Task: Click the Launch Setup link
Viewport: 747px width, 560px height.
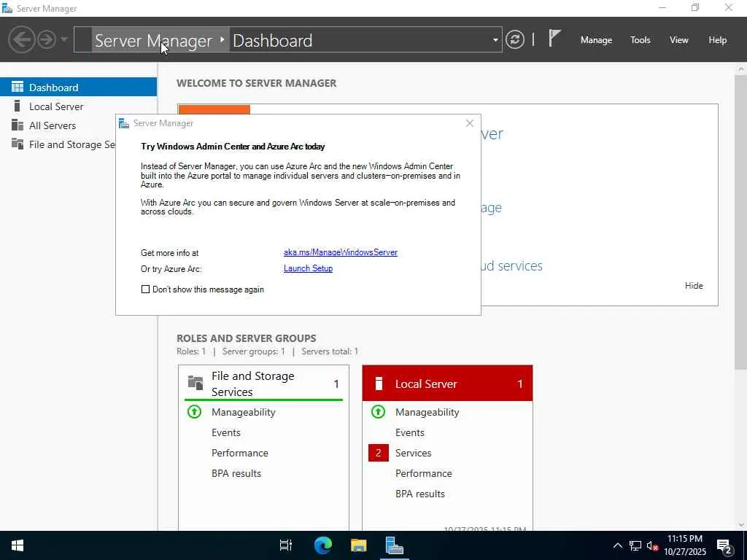Action: pyautogui.click(x=308, y=268)
